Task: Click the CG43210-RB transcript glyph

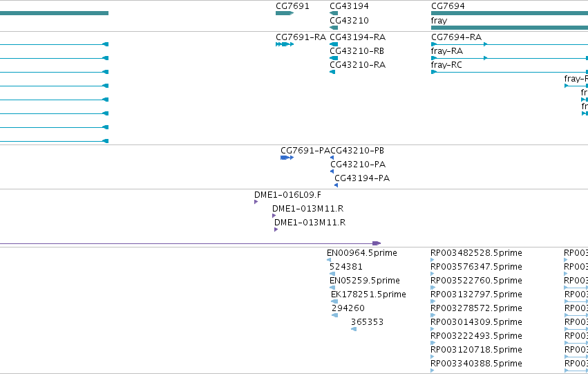Action: click(333, 58)
